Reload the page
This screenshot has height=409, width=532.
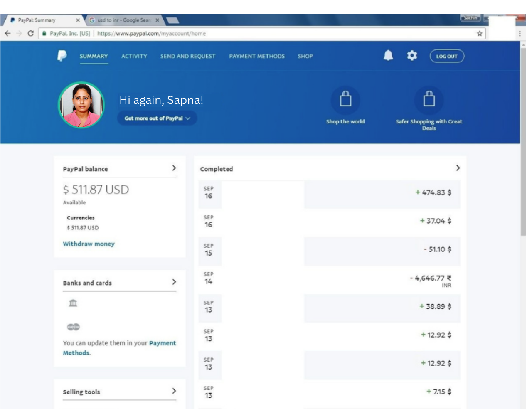30,33
